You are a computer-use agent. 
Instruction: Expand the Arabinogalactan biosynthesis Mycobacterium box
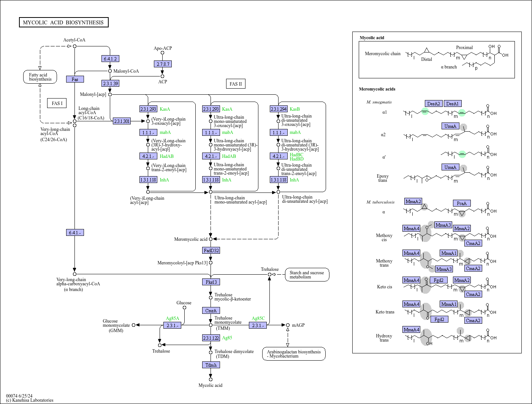pyautogui.click(x=294, y=353)
